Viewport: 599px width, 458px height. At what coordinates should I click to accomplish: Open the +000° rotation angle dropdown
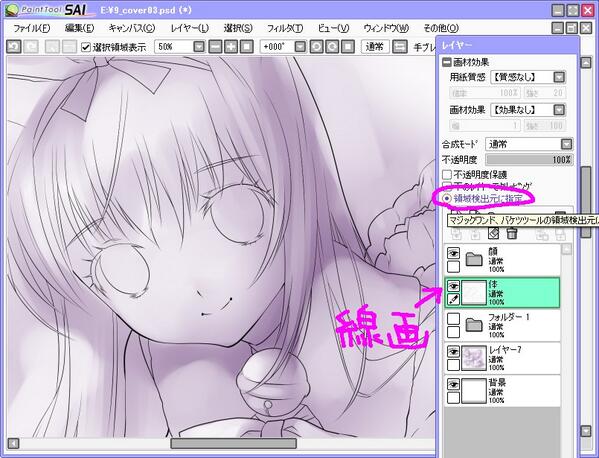300,47
